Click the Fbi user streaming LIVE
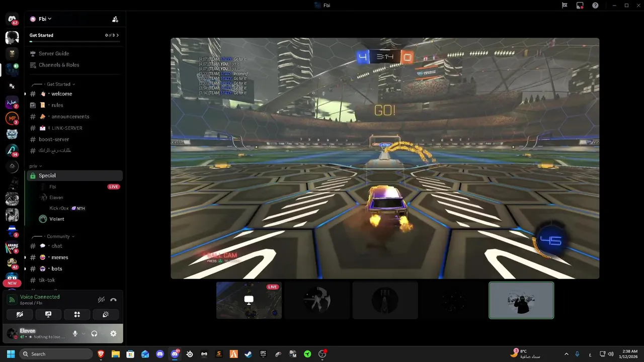The width and height of the screenshot is (644, 362). 79,187
